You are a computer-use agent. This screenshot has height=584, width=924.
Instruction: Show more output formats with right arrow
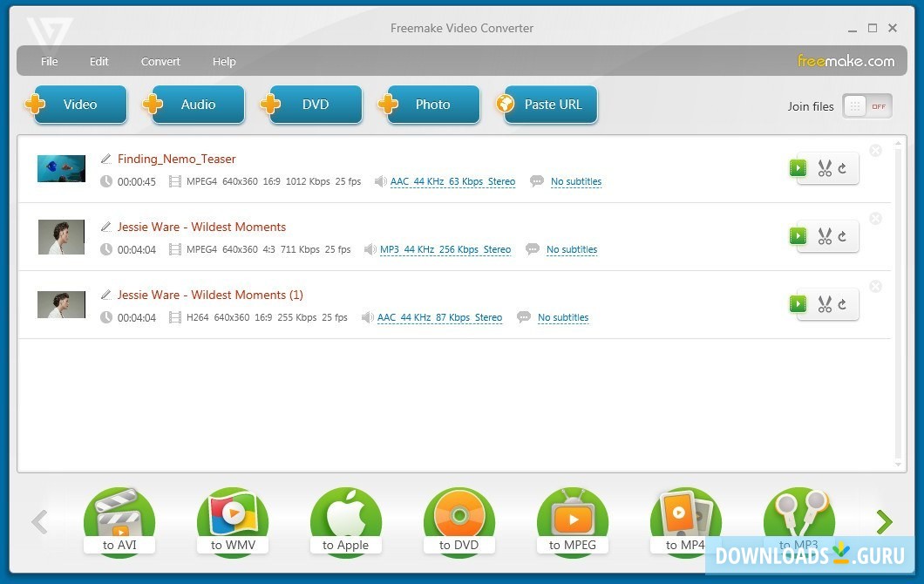884,521
